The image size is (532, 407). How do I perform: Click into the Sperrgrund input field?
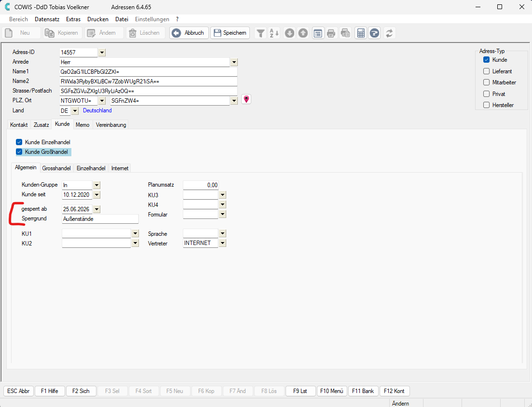point(100,219)
